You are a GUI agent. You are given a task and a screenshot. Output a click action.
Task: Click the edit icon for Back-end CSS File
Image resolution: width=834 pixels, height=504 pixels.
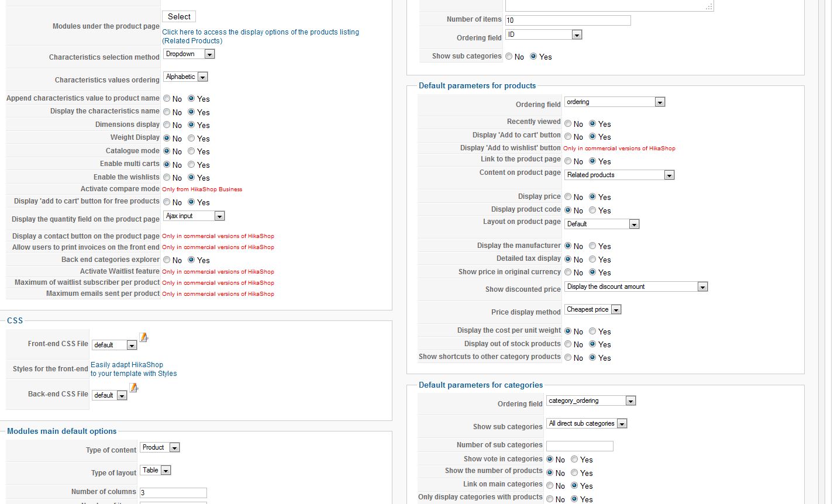(134, 388)
